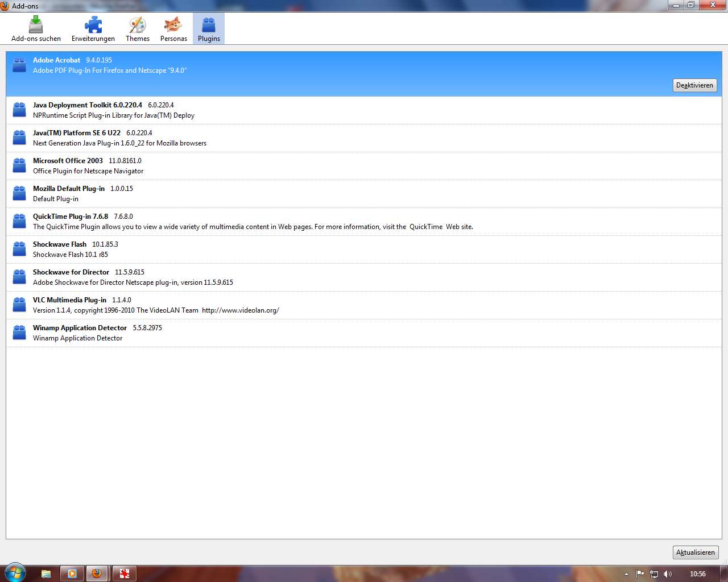This screenshot has height=582, width=728.
Task: Click the Java Deployment Toolkit plugin icon
Action: (x=19, y=110)
